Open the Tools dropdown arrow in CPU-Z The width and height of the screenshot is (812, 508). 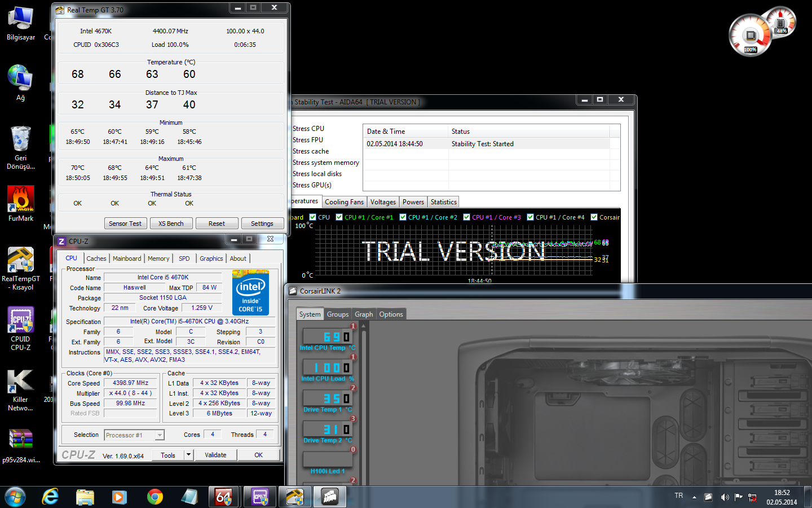click(189, 455)
